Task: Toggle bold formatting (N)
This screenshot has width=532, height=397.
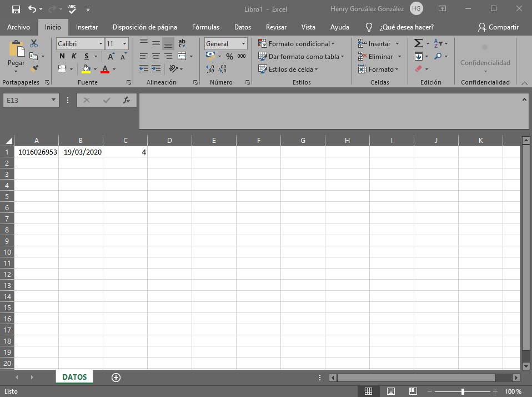Action: click(x=62, y=57)
